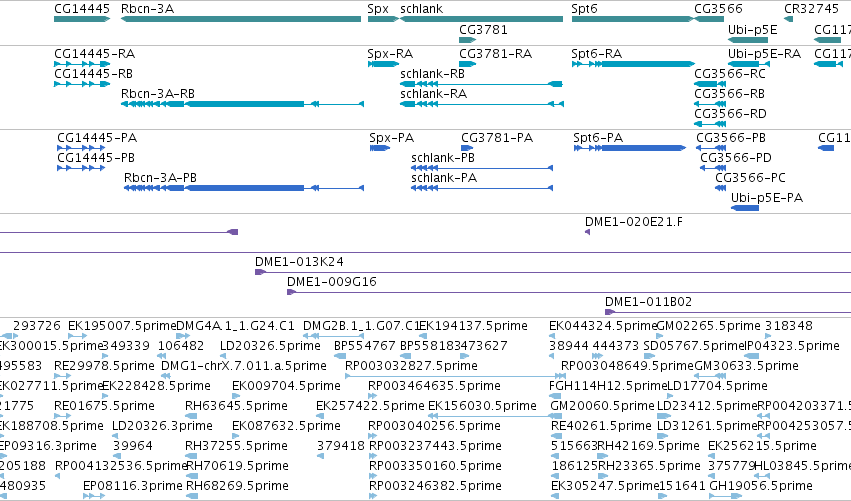
Task: Select the DME1-011B02 BAC clone
Action: (x=728, y=312)
